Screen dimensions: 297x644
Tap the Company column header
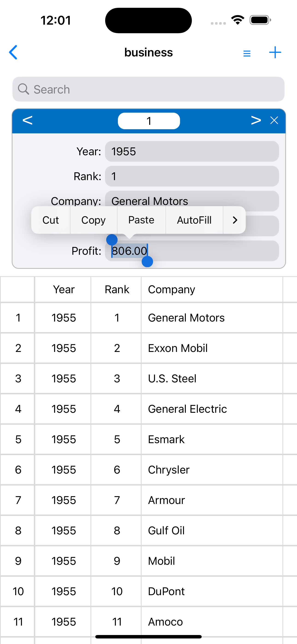tap(172, 290)
